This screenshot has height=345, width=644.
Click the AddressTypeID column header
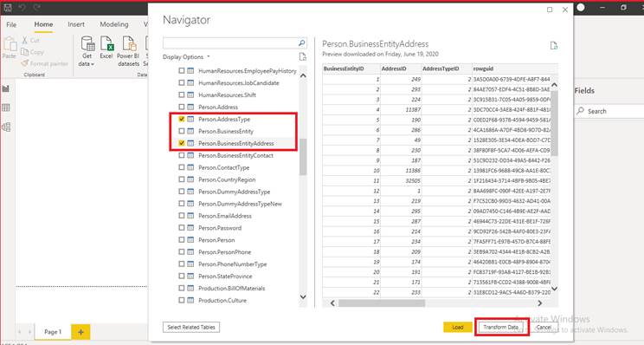[x=447, y=68]
